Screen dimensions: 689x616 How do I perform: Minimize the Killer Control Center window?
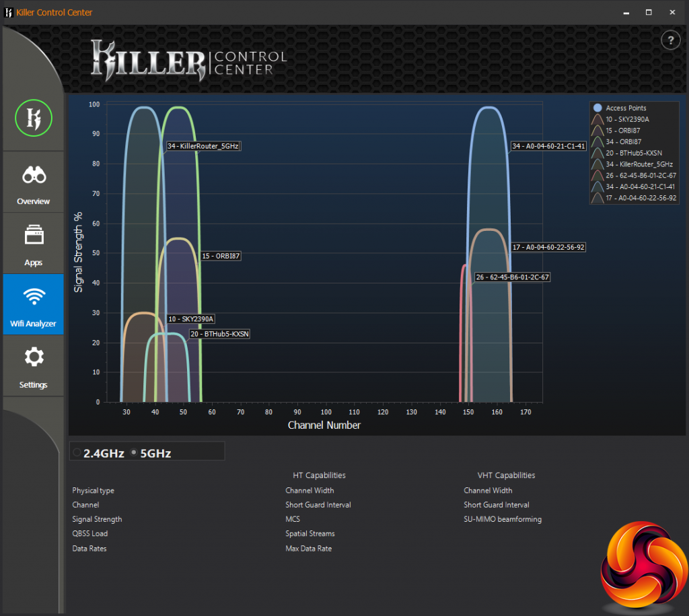pyautogui.click(x=626, y=12)
